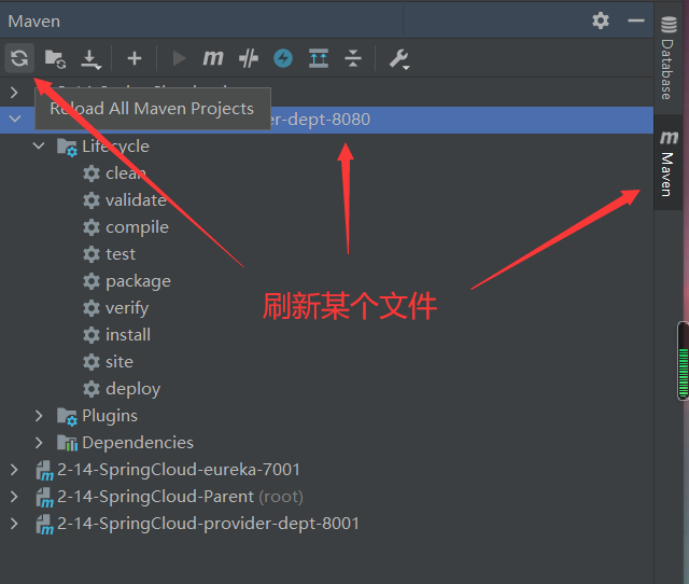Screen dimensions: 689x584
Task: Expand the 2-14-SpringCloud-eureka-7001 project
Action: click(14, 469)
